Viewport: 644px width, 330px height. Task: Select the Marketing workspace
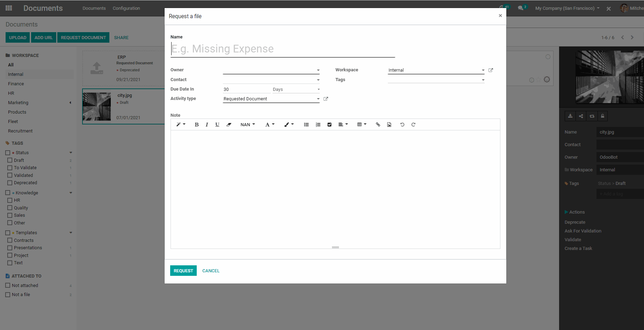click(18, 103)
